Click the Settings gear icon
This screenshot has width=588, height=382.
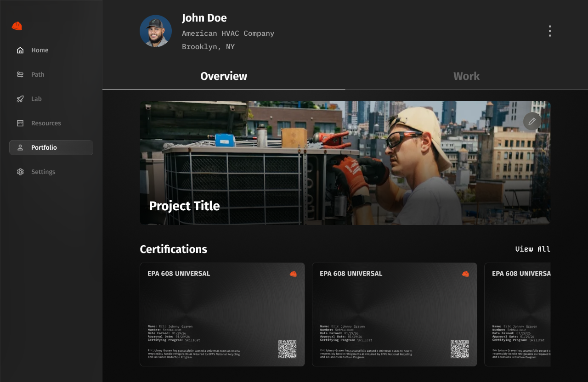[20, 172]
